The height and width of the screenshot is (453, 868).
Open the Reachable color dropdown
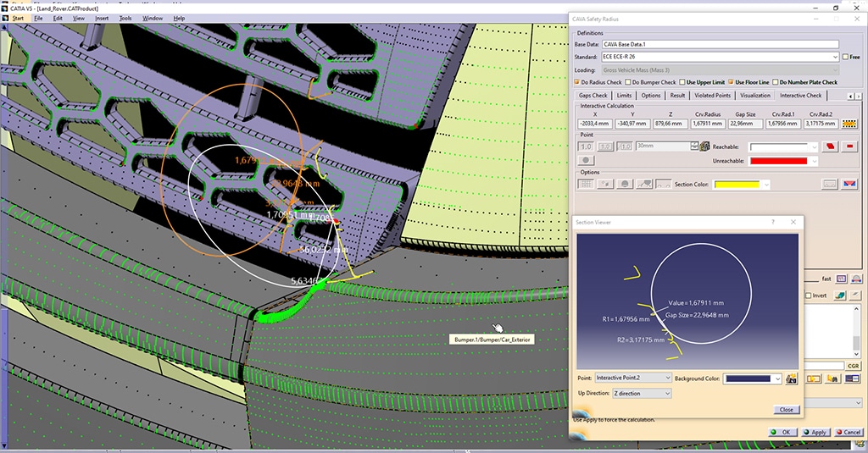814,147
